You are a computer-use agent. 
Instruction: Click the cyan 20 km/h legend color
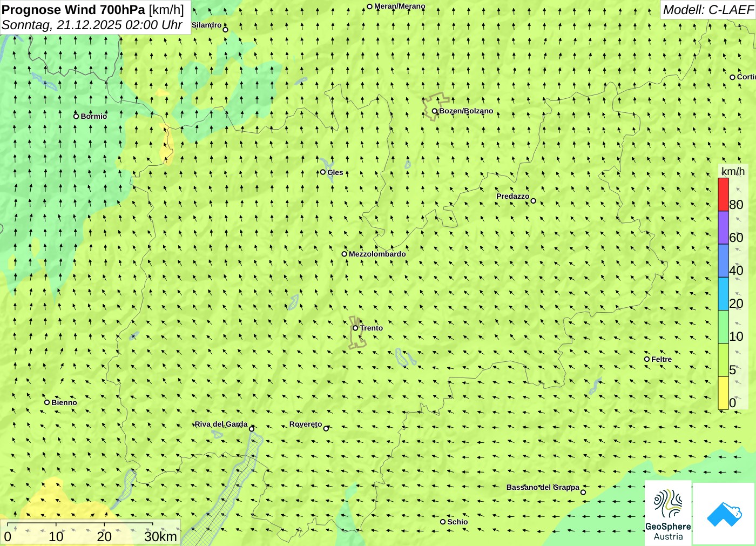click(723, 293)
